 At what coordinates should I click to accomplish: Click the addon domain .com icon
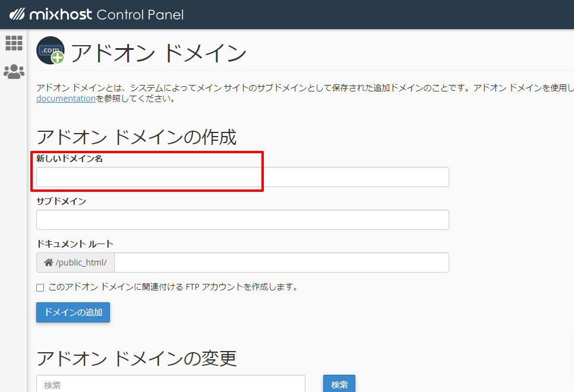point(51,50)
